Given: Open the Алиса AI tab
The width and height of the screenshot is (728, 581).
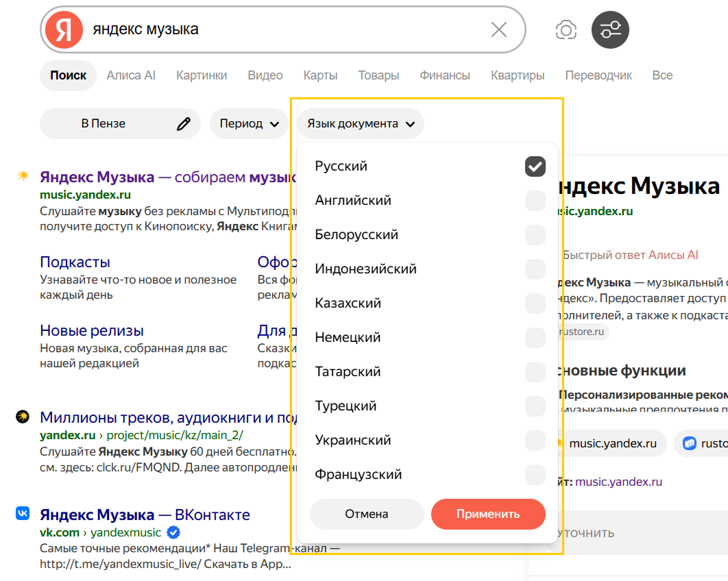Looking at the screenshot, I should (131, 75).
